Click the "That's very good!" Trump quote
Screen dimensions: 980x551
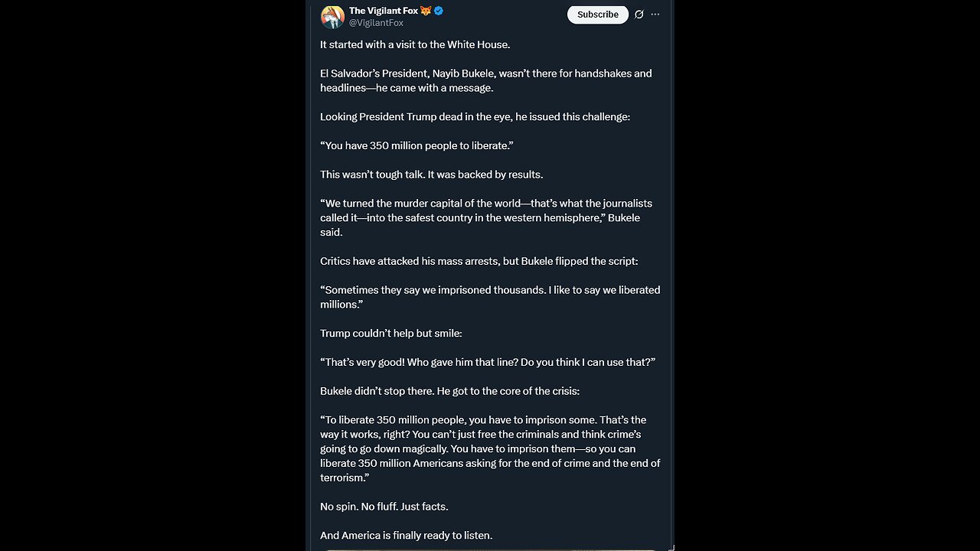coord(488,362)
